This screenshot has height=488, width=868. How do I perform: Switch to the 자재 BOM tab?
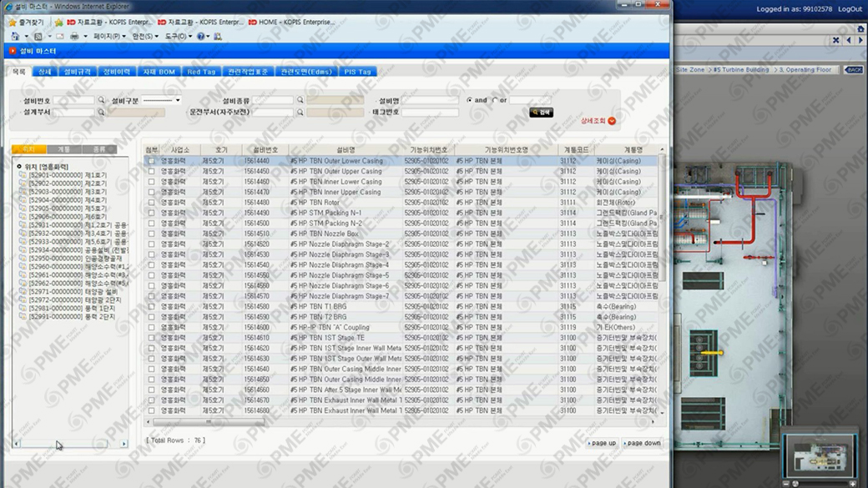pyautogui.click(x=159, y=72)
